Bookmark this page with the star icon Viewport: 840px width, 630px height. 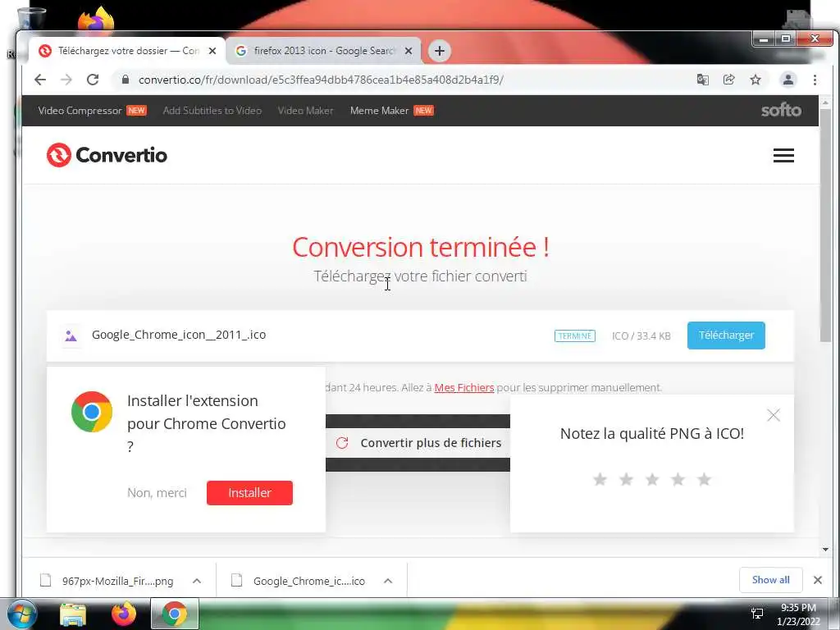[756, 80]
